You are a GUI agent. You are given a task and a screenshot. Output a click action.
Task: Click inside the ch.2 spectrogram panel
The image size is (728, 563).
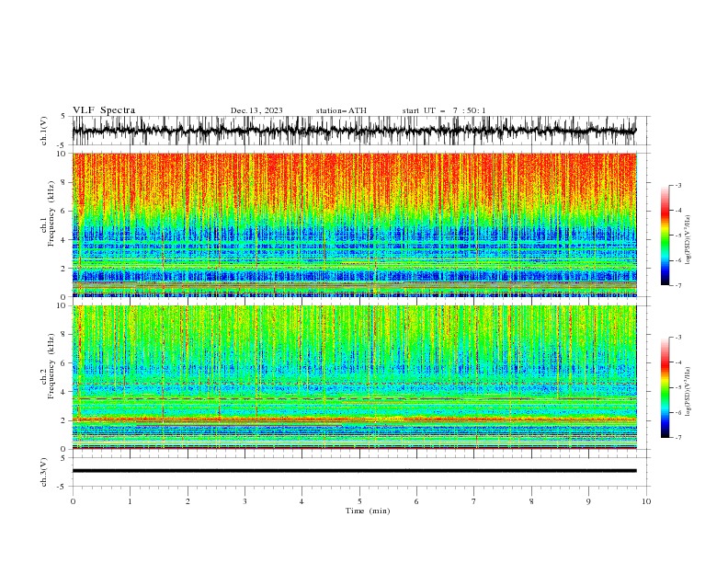[x=354, y=377]
